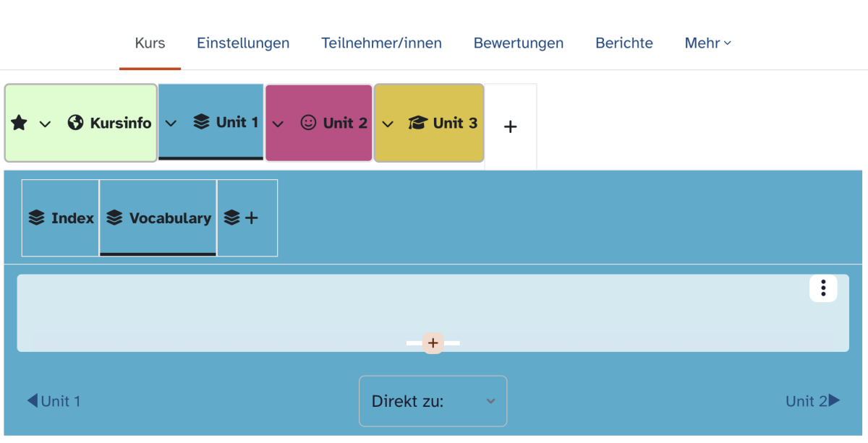Click the layers icon on Index subtab
This screenshot has height=443, width=868.
tap(37, 218)
